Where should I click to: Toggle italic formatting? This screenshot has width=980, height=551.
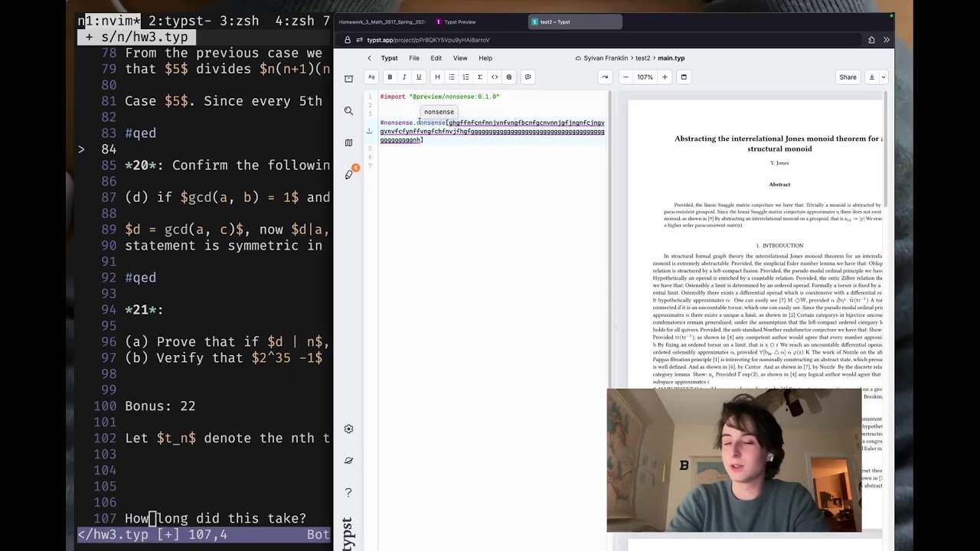404,77
